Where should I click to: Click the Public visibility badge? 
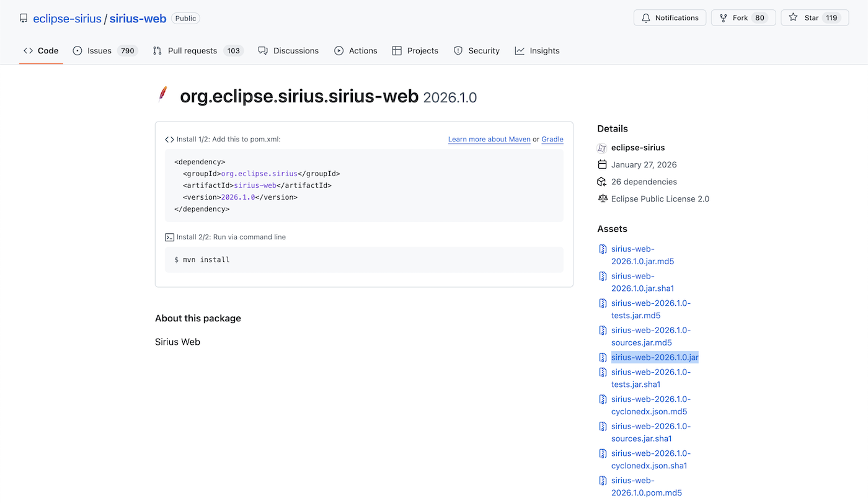point(185,19)
